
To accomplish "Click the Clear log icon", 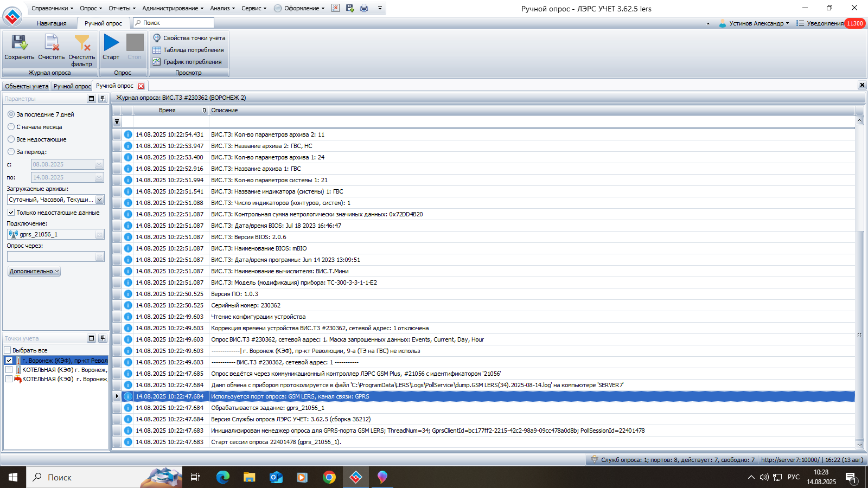I will coord(52,43).
